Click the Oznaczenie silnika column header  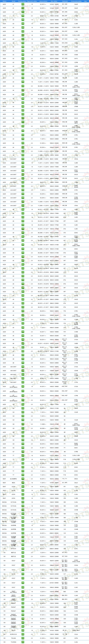pyautogui.click(x=76, y=1)
